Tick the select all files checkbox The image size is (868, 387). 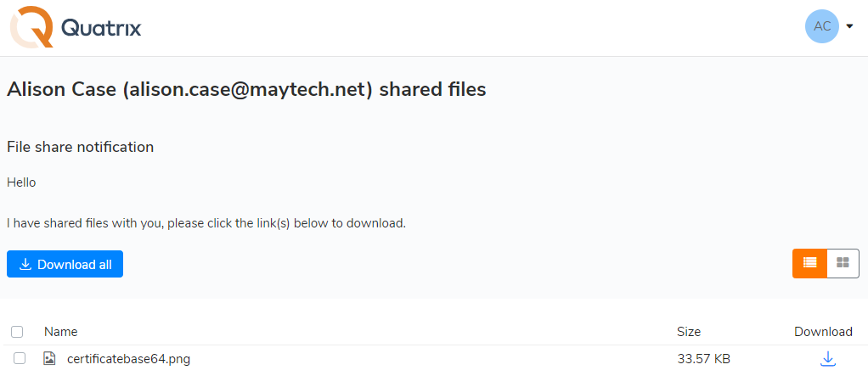17,332
